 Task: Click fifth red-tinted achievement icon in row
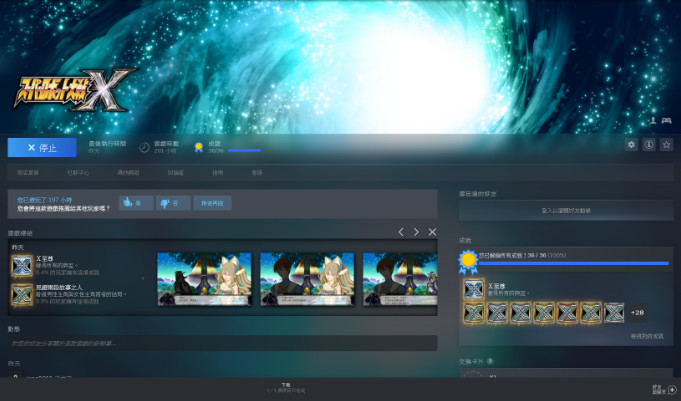point(567,313)
